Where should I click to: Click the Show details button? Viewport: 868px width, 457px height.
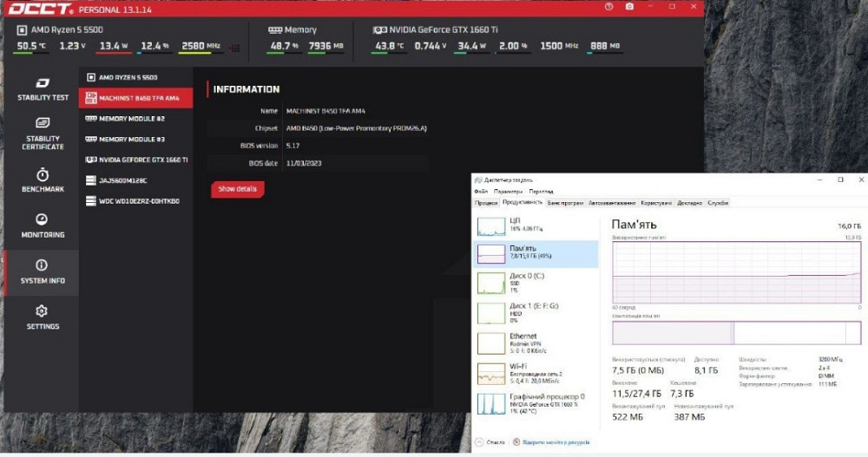coord(238,189)
